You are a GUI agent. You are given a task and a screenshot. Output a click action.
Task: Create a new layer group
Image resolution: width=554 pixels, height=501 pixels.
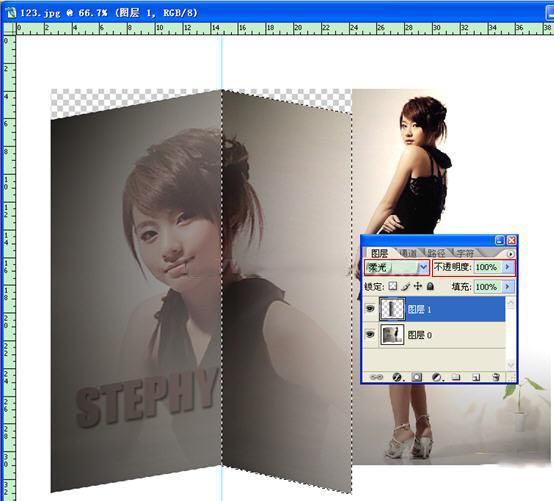tap(456, 377)
